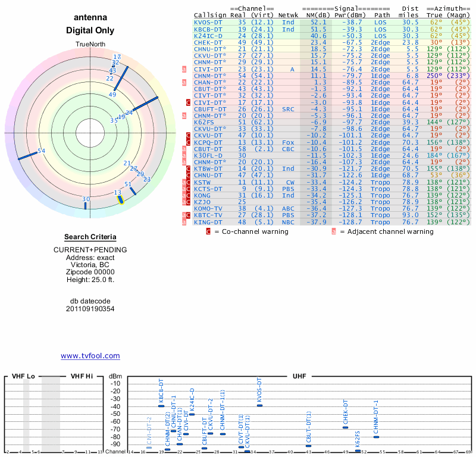476x457 pixels.
Task: Click the CHEK-DT bar in UHF chart
Action: (x=346, y=428)
